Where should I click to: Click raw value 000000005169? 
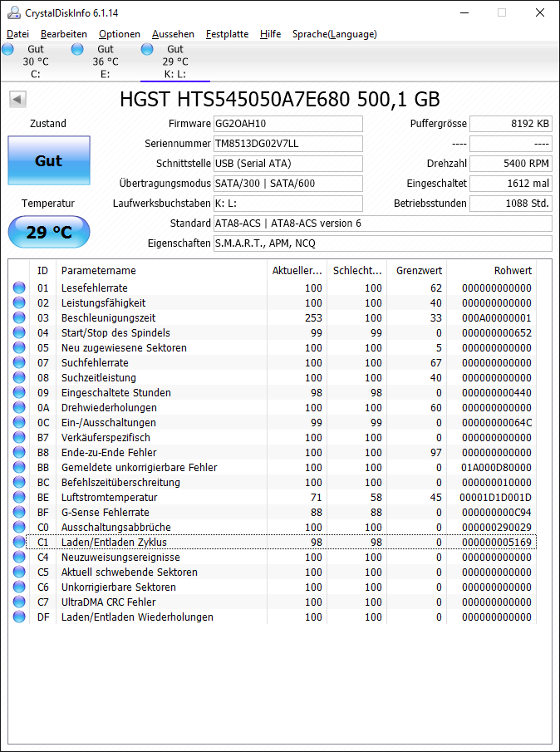click(x=496, y=543)
